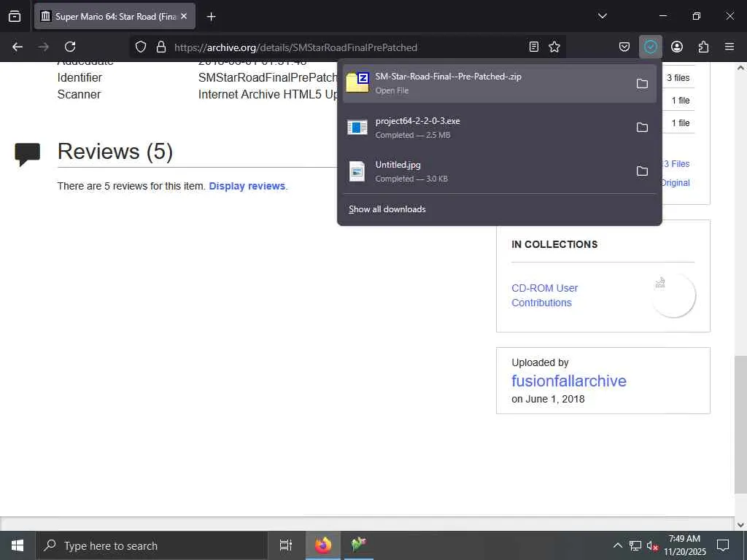View site security padlock info
Viewport: 747px width, 560px height.
(161, 47)
